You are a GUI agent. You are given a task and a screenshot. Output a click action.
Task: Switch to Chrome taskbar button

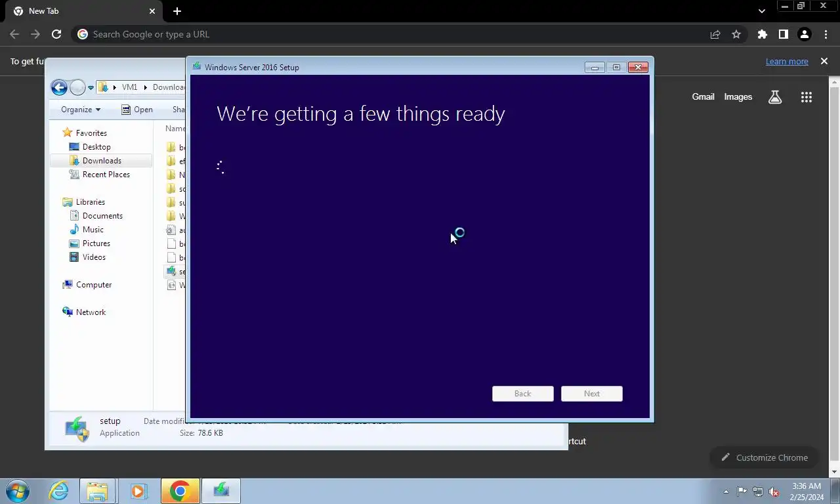click(x=180, y=491)
